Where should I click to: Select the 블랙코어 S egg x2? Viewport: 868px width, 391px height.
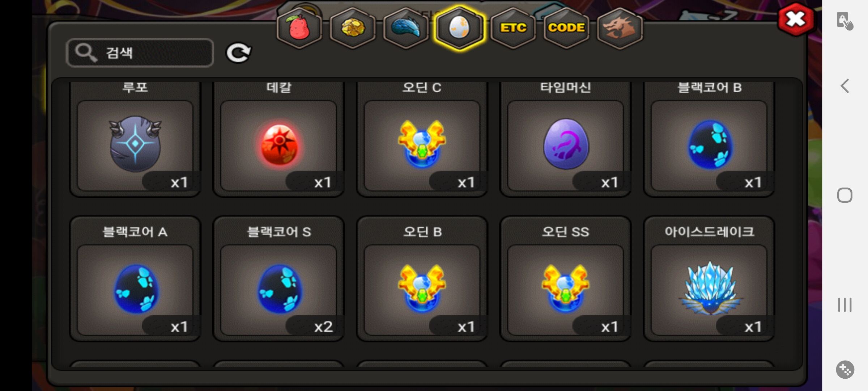pos(278,279)
